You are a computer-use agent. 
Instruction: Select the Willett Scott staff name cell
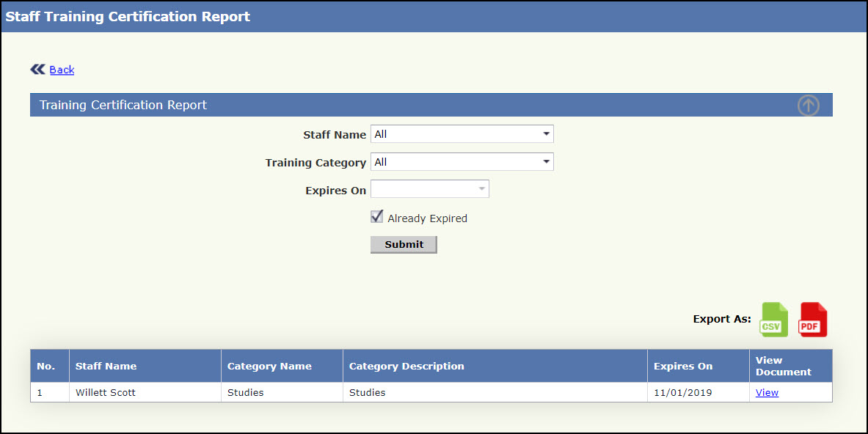(106, 392)
